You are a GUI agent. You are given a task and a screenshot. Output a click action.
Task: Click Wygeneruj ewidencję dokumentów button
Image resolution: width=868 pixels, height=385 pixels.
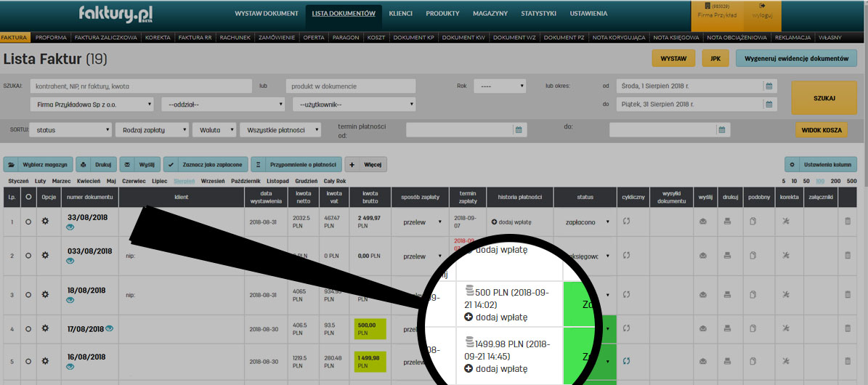point(796,58)
